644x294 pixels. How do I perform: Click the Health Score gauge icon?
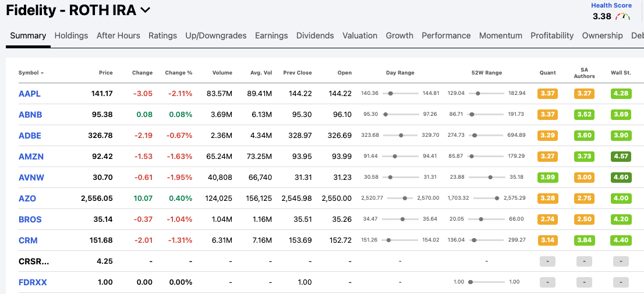click(x=622, y=17)
